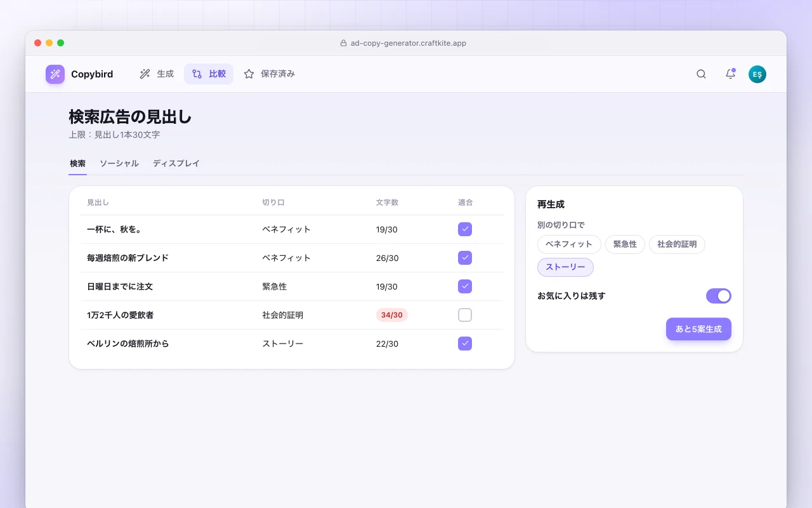812x508 pixels.
Task: Select the ストーリー angle chip
Action: [565, 267]
